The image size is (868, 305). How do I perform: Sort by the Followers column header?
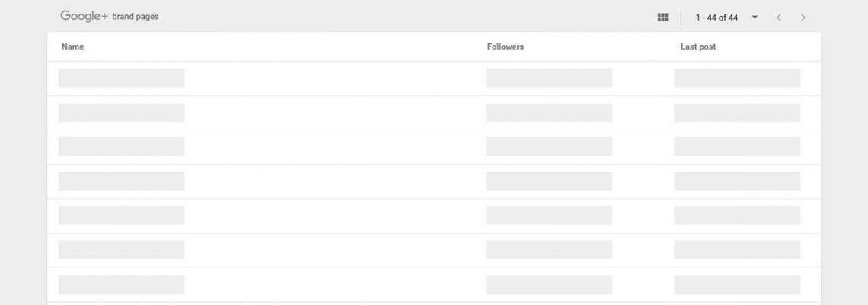pyautogui.click(x=506, y=47)
